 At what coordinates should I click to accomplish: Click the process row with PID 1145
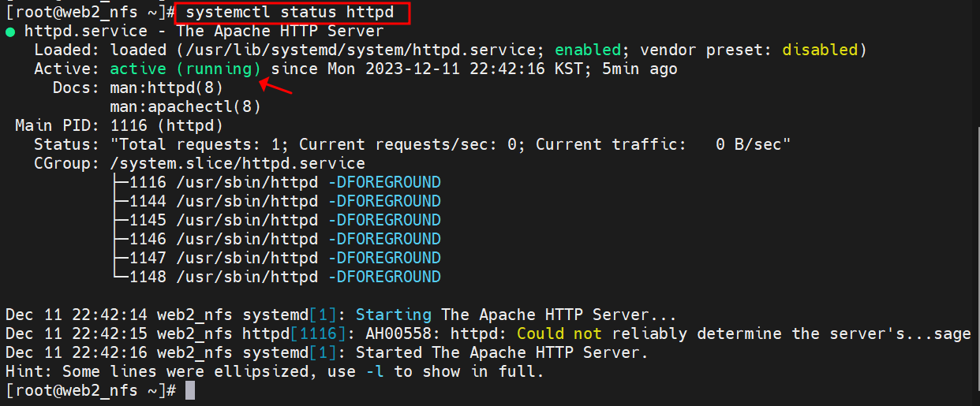pos(277,220)
